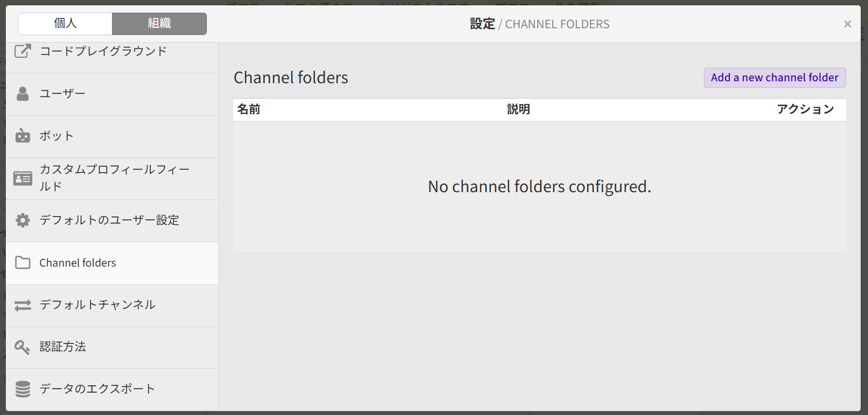Open データのエクスポート section
Screen dimensions: 868x415
[x=97, y=389]
